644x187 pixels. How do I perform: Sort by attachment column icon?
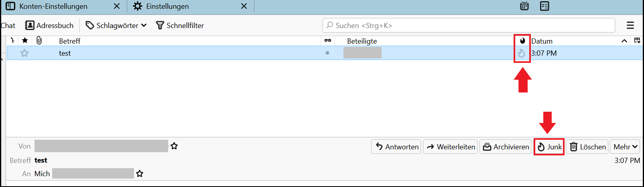[39, 40]
